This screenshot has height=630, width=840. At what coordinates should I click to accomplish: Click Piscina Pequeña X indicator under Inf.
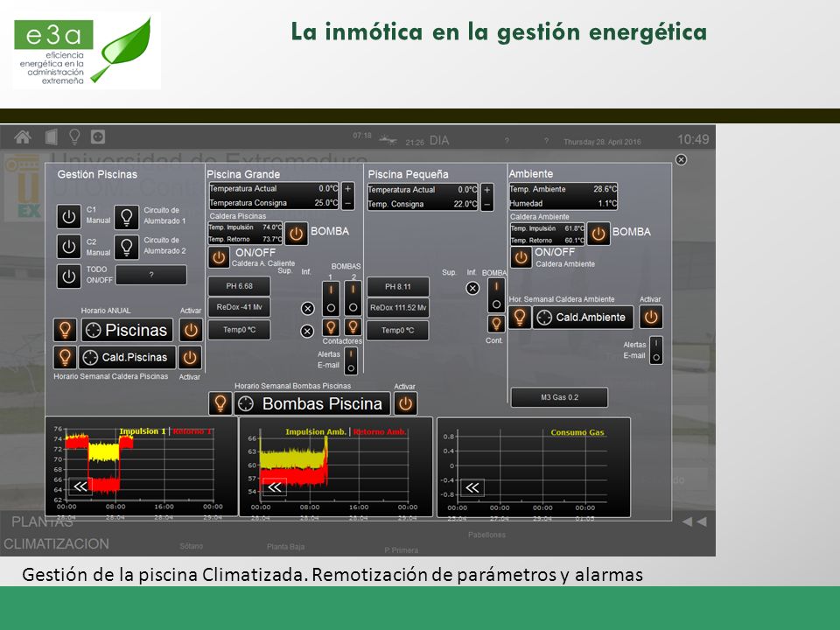click(x=472, y=288)
